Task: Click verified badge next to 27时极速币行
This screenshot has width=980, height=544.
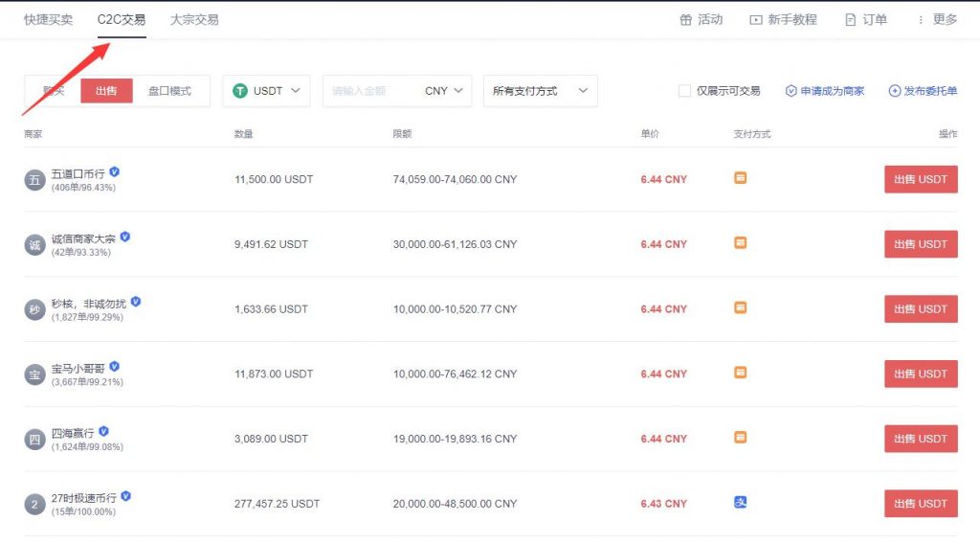Action: (125, 496)
